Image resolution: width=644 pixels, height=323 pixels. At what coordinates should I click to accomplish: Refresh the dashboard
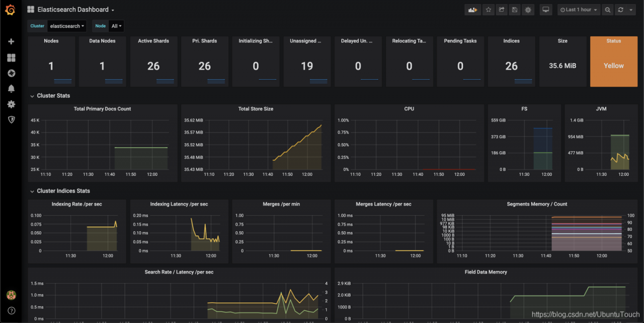click(620, 10)
